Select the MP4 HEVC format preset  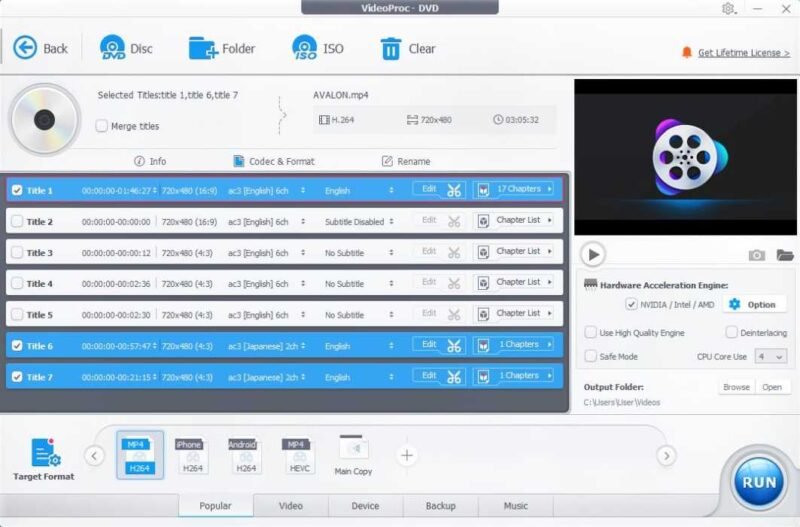pyautogui.click(x=298, y=455)
